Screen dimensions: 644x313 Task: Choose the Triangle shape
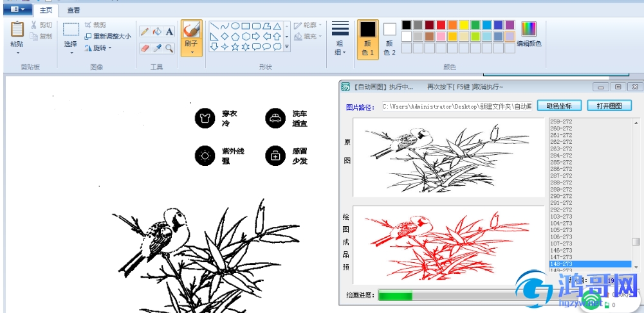tap(277, 26)
